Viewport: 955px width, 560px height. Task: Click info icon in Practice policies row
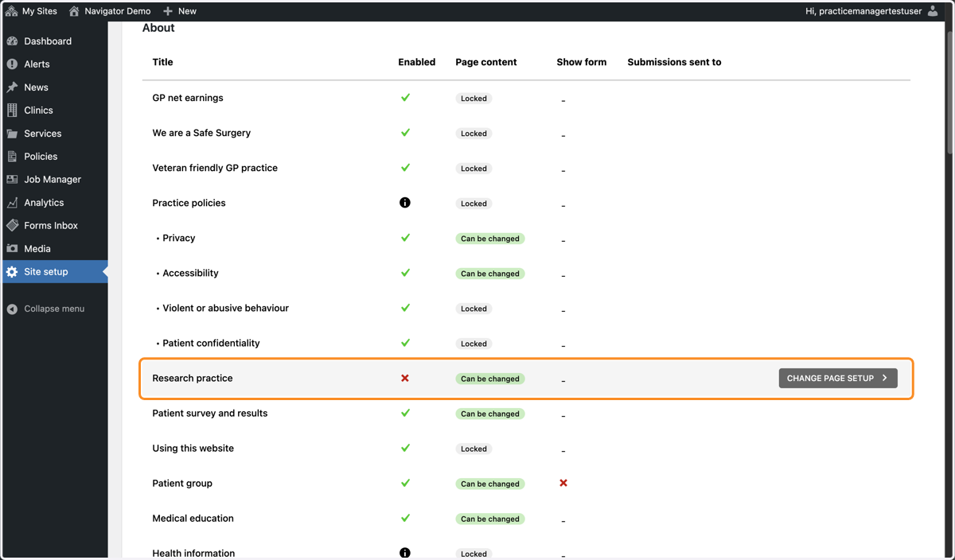(405, 203)
